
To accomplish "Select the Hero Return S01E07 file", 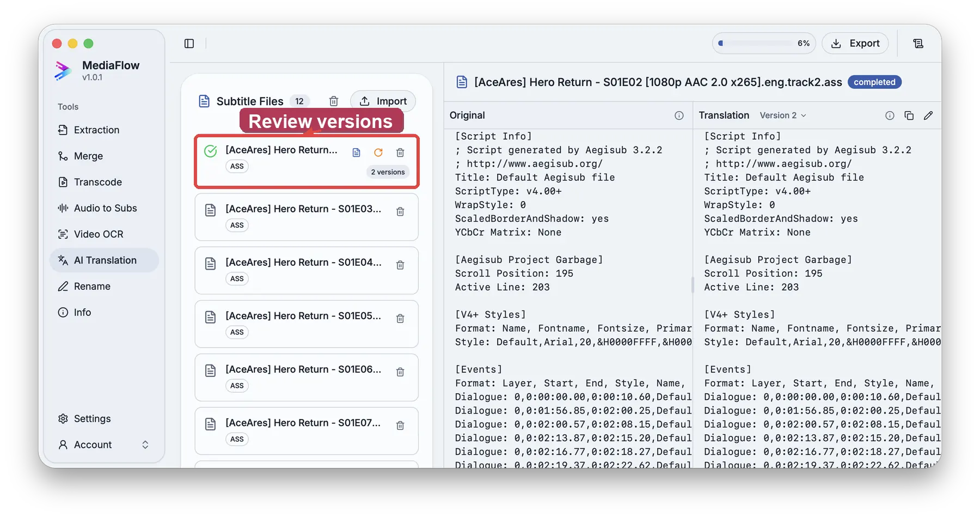I will [x=307, y=430].
